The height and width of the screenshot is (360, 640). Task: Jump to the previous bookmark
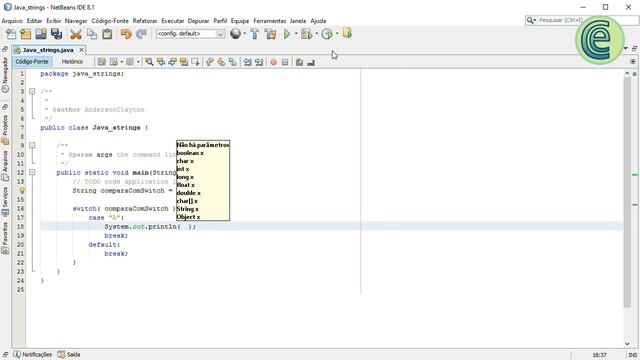coord(209,62)
